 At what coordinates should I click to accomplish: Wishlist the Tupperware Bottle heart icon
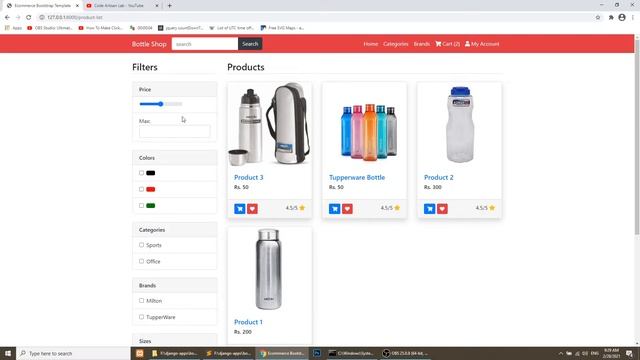(x=347, y=209)
